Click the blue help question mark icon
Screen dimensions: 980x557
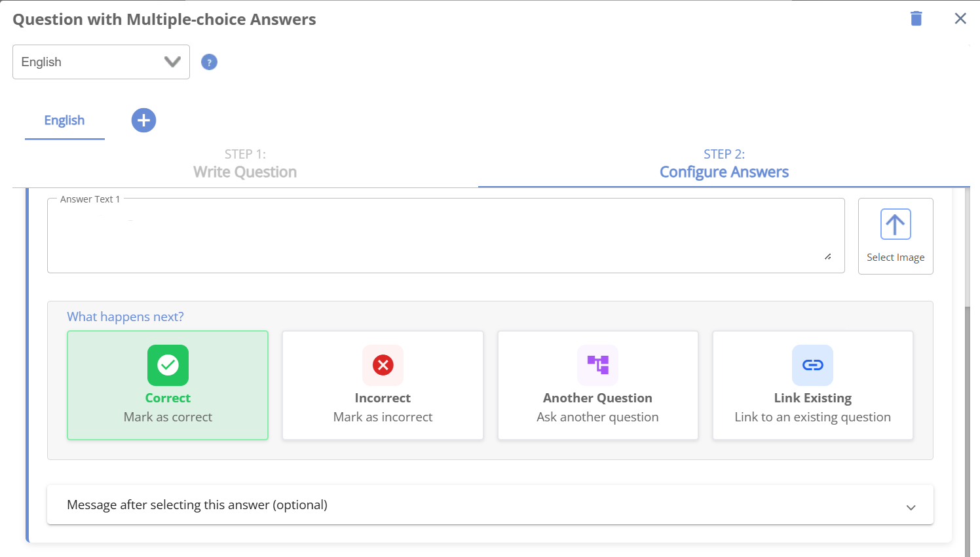(209, 62)
